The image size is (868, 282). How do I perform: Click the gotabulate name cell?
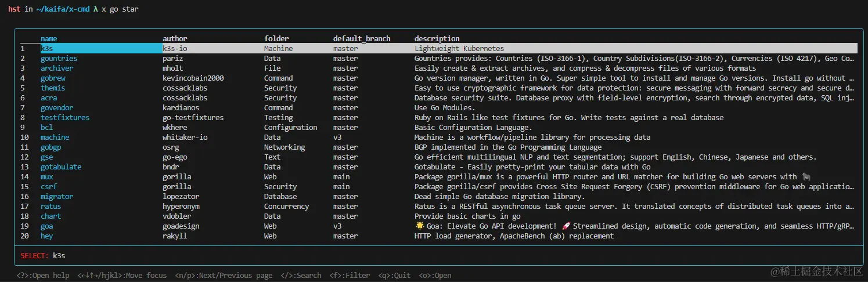61,167
